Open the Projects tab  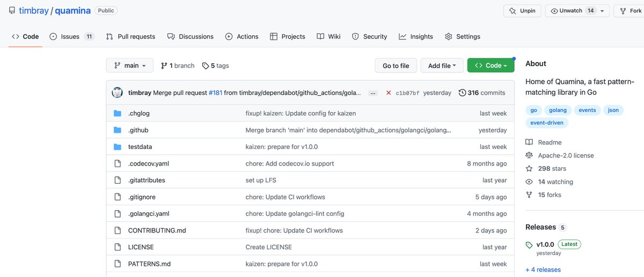click(287, 36)
